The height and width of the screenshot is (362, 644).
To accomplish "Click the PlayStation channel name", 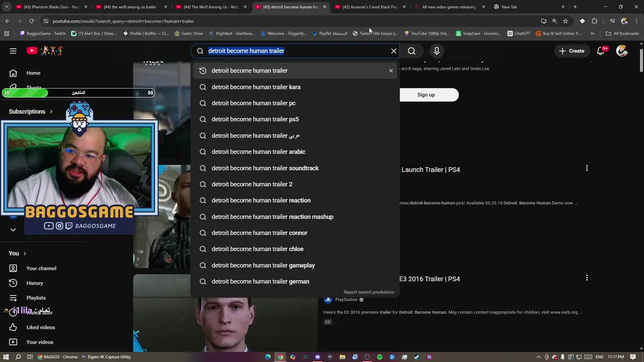I will 346,300.
